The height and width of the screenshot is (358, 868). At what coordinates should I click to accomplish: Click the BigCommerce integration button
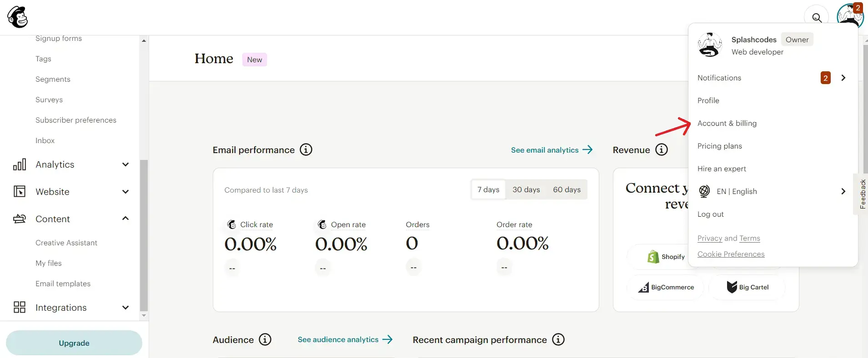click(666, 287)
